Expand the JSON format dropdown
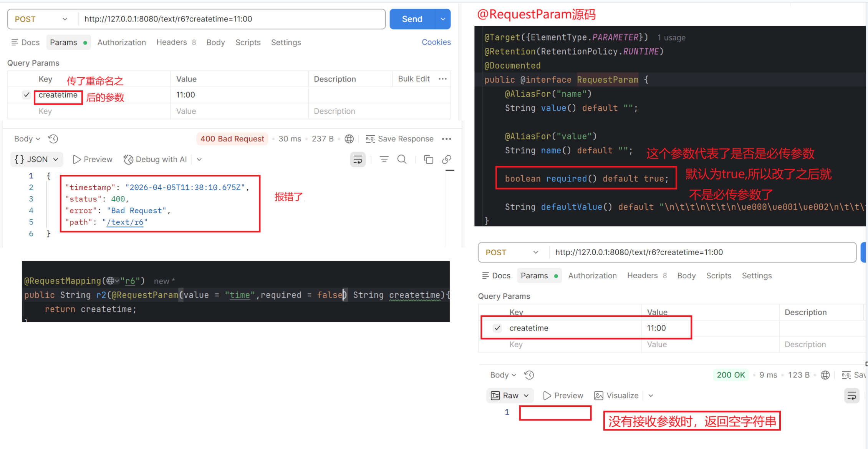The image size is (868, 449). coord(36,159)
